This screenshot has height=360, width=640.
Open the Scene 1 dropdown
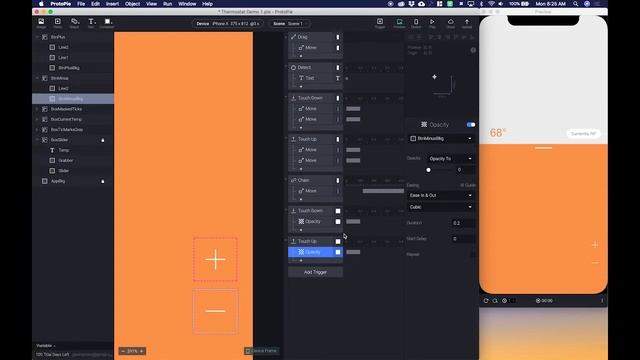(289, 24)
